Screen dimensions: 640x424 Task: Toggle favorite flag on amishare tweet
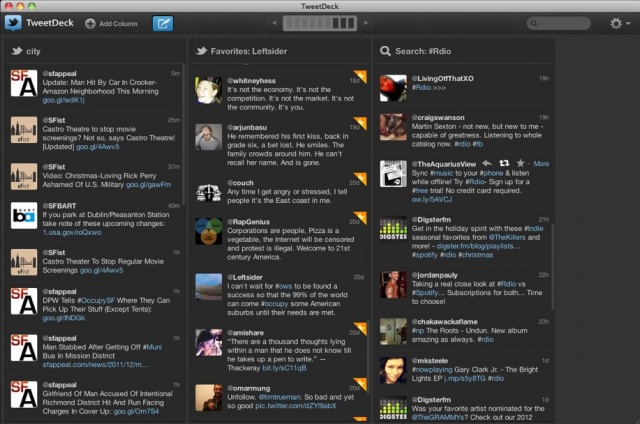[361, 328]
